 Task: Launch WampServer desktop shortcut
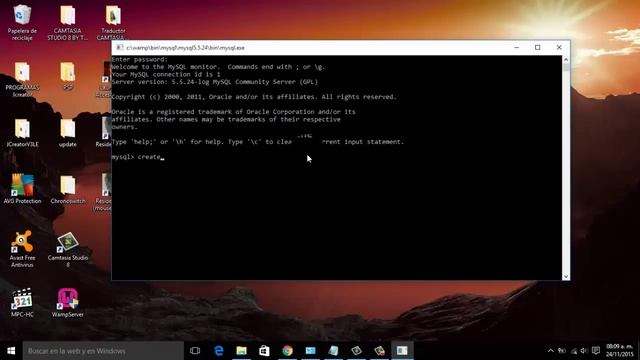click(68, 303)
